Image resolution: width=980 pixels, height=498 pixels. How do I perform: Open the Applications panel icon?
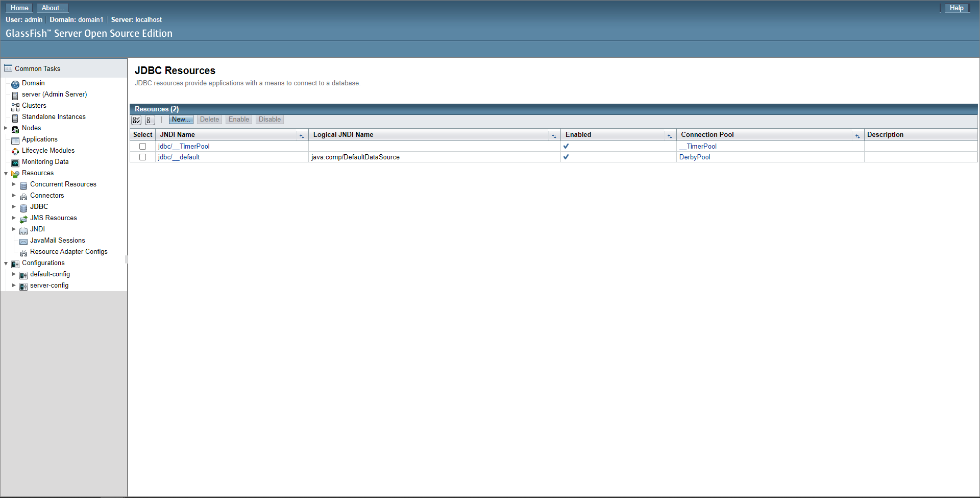tap(16, 139)
